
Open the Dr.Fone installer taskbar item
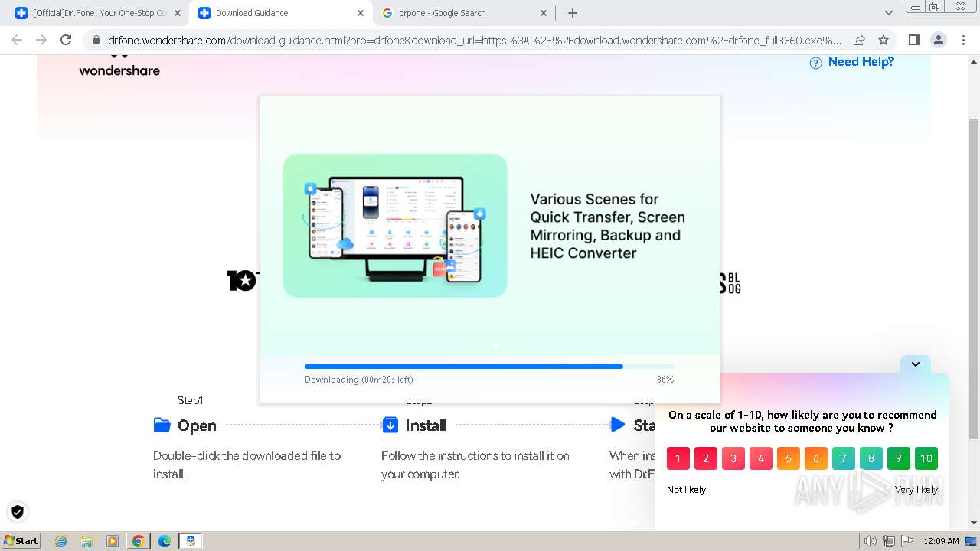pyautogui.click(x=191, y=541)
